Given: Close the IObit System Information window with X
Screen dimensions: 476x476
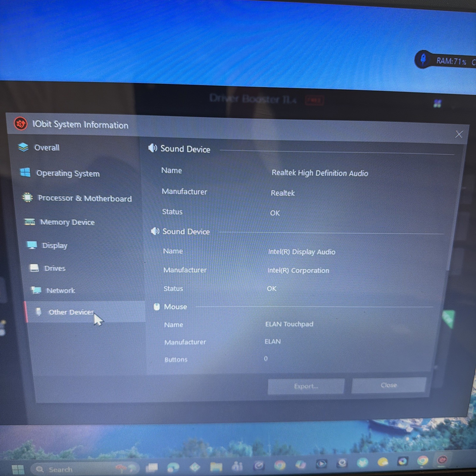Looking at the screenshot, I should point(459,134).
